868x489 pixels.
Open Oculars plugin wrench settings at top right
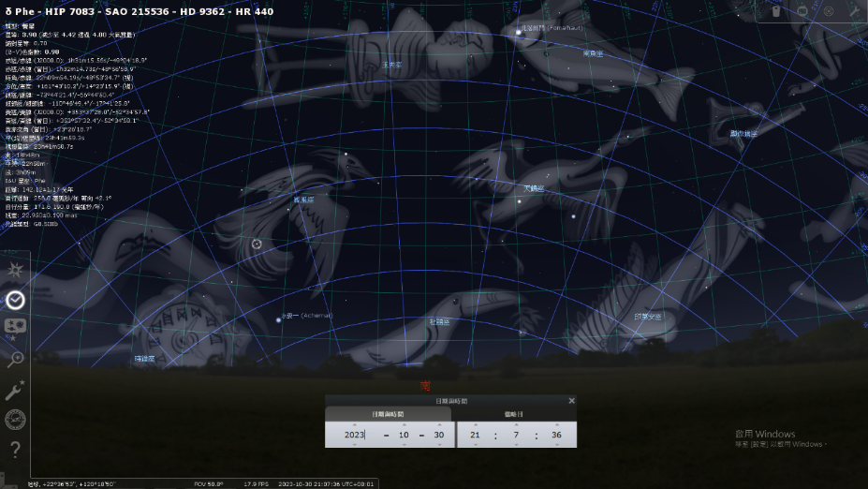(x=853, y=11)
